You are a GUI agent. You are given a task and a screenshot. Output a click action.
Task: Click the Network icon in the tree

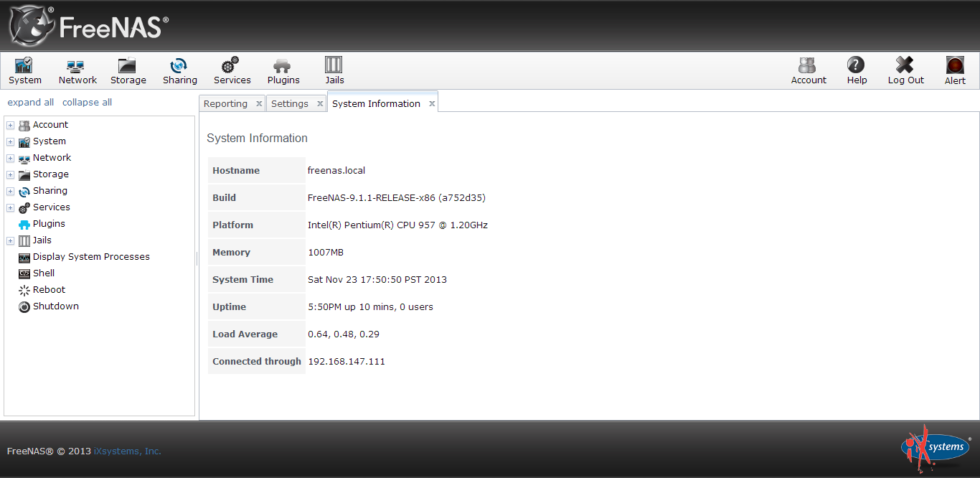click(24, 158)
